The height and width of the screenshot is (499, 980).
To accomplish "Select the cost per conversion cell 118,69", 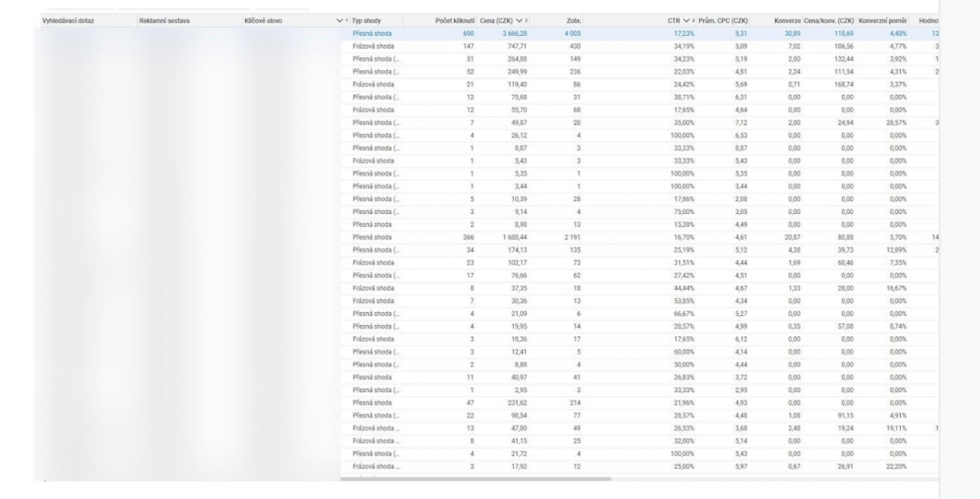I will 844,33.
